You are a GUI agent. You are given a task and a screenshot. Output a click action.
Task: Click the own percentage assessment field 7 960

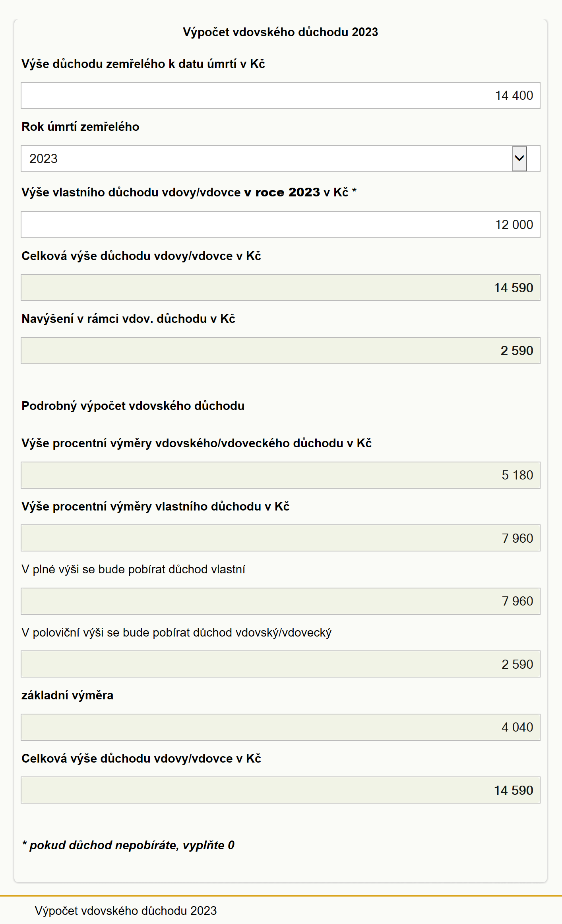(281, 538)
